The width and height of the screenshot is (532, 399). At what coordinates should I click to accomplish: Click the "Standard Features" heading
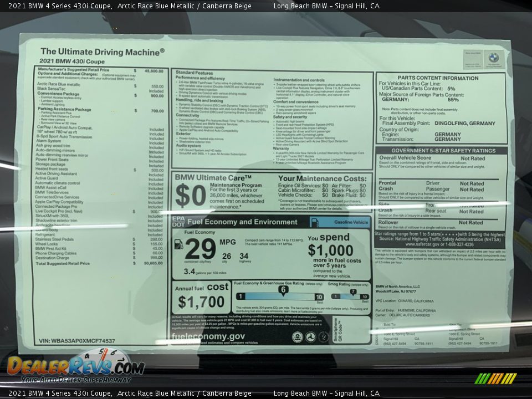[x=194, y=73]
